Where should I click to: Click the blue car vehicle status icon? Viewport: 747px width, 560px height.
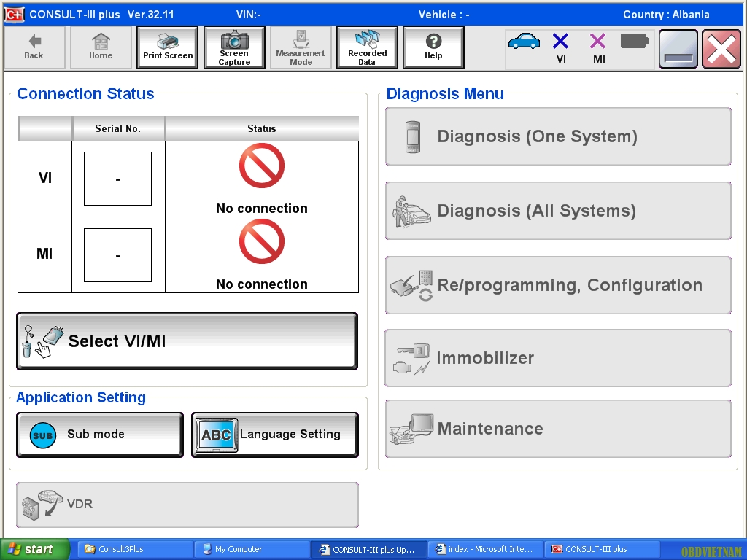click(x=524, y=41)
